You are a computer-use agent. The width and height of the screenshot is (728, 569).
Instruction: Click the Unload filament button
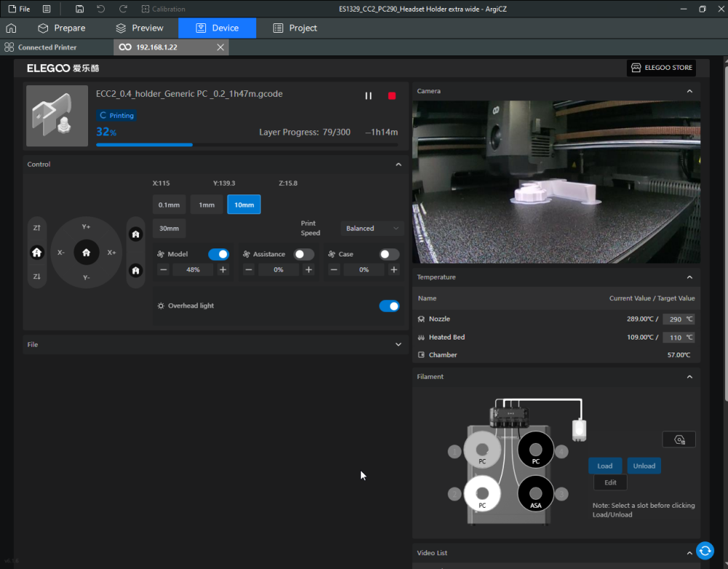(644, 466)
